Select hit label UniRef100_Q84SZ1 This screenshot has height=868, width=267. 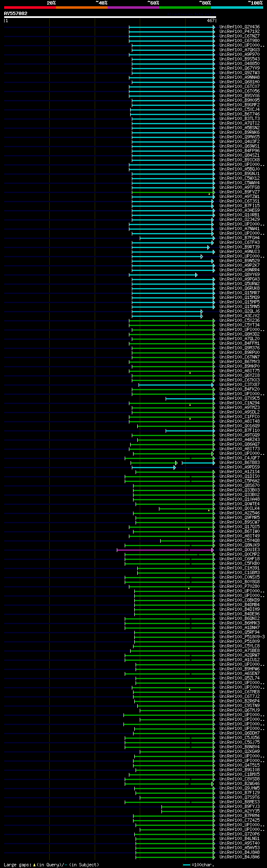pyautogui.click(x=239, y=156)
